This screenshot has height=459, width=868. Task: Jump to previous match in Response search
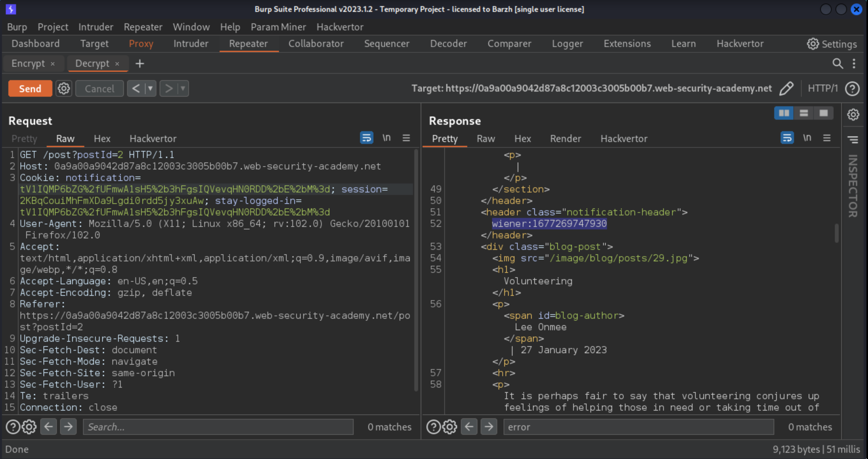pos(469,427)
